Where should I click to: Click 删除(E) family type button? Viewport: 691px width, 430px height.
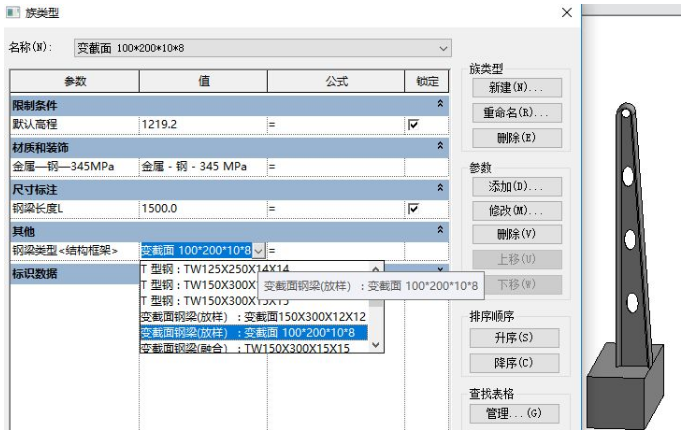click(x=516, y=138)
